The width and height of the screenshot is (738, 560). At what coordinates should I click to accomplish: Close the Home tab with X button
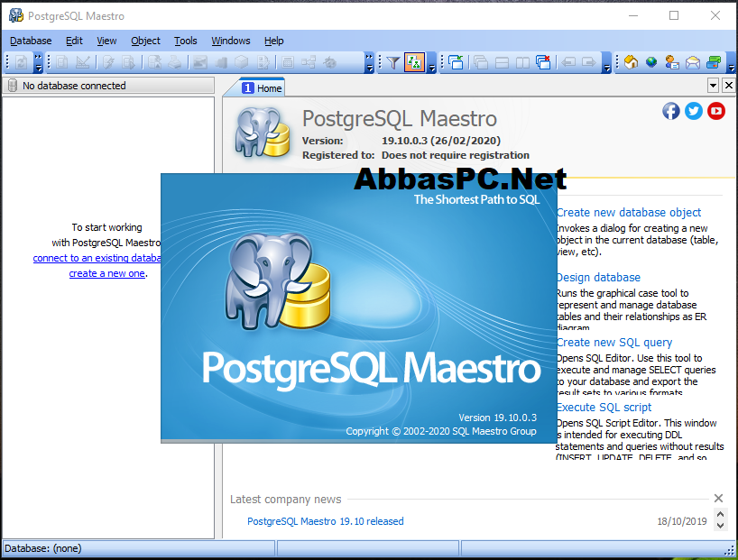(x=729, y=86)
